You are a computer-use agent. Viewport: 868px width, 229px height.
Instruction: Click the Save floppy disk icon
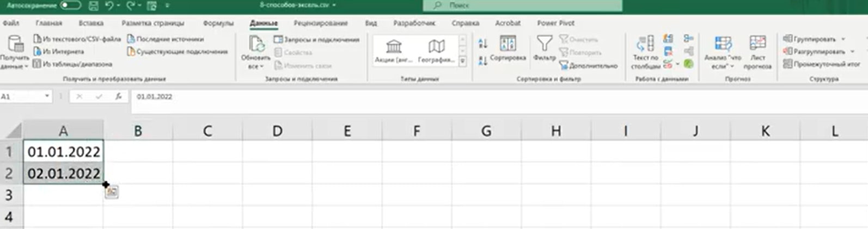click(x=93, y=5)
